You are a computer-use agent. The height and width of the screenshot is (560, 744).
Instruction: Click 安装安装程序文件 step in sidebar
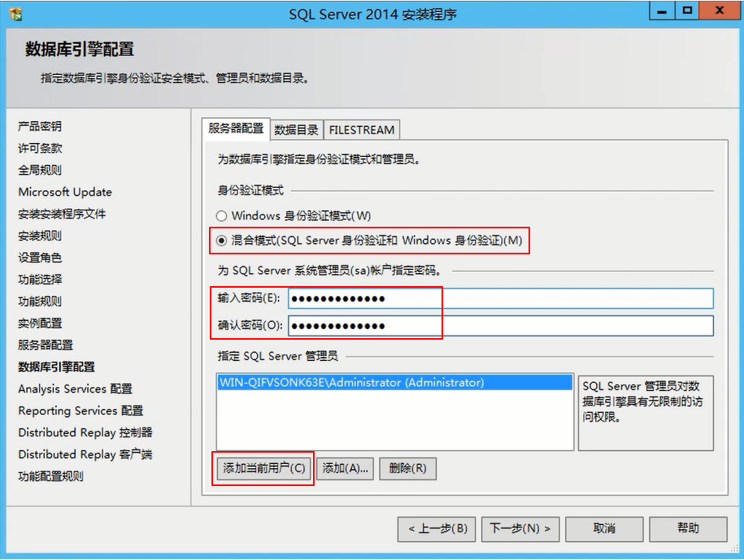coord(62,214)
